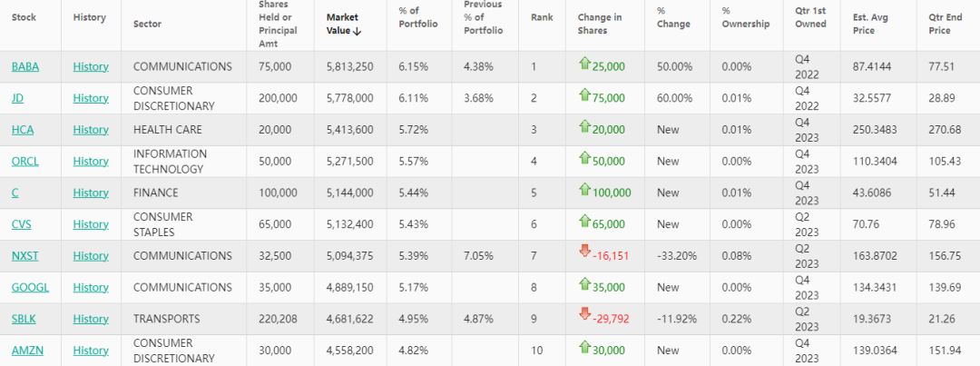View History for JD
This screenshot has width=980, height=366.
91,98
